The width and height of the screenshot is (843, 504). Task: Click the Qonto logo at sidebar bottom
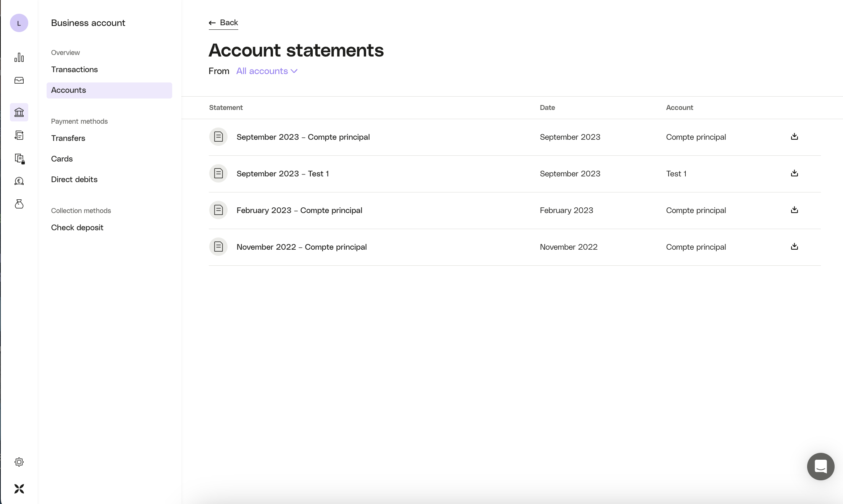(19, 489)
